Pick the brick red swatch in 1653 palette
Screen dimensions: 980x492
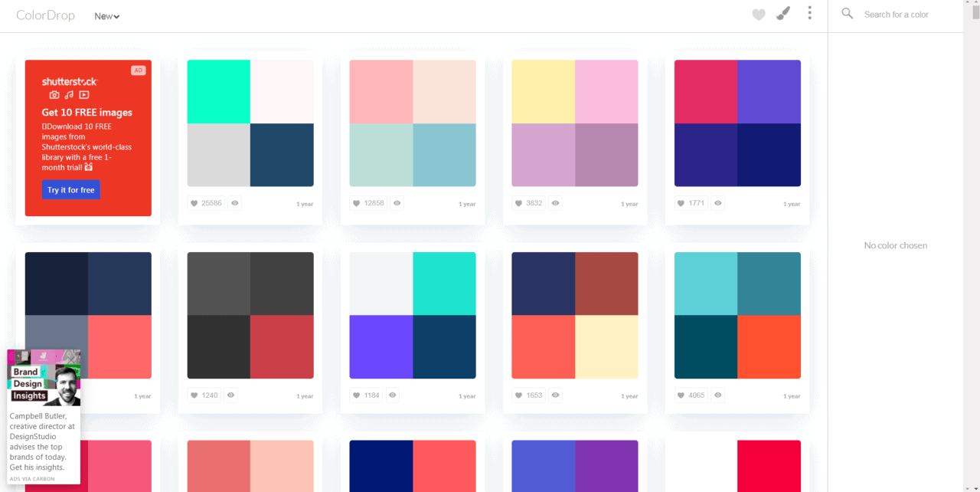[606, 284]
